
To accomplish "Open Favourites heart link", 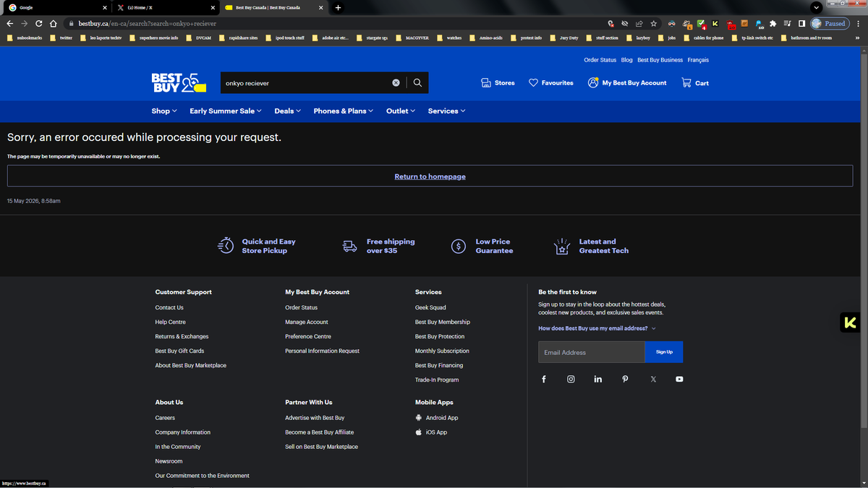I will (551, 82).
